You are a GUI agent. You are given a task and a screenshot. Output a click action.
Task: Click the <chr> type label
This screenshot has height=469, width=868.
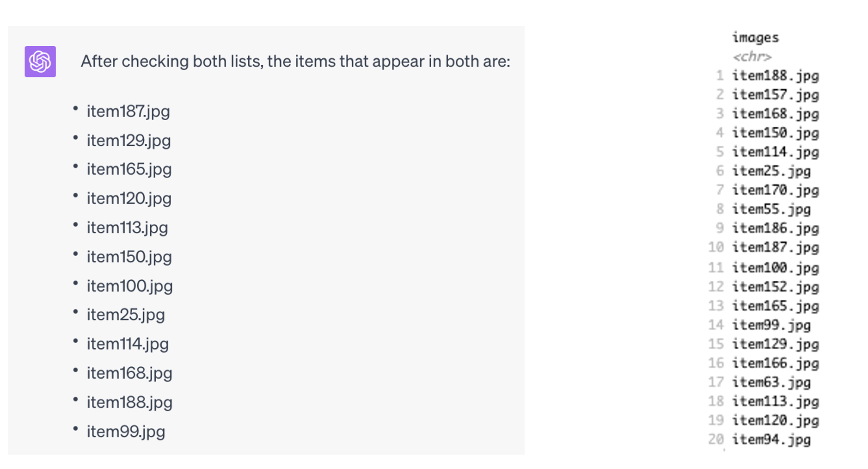[752, 56]
